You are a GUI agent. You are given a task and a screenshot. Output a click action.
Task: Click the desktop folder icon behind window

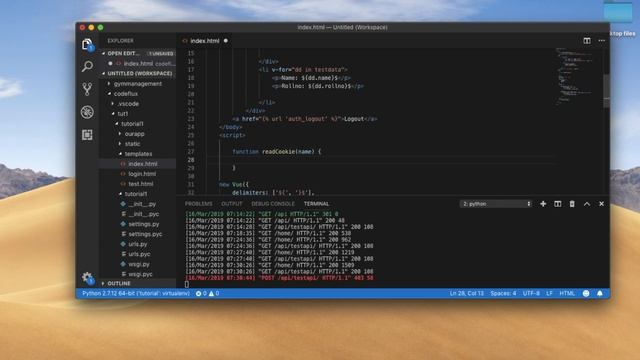pos(618,11)
